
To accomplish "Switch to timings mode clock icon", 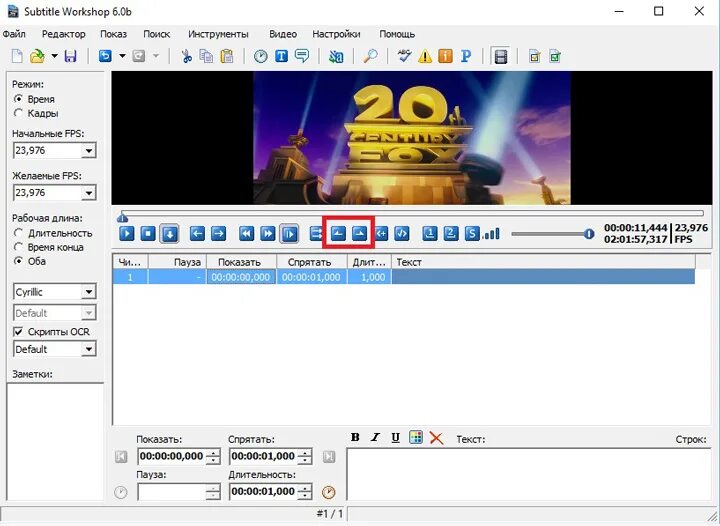I will point(261,56).
